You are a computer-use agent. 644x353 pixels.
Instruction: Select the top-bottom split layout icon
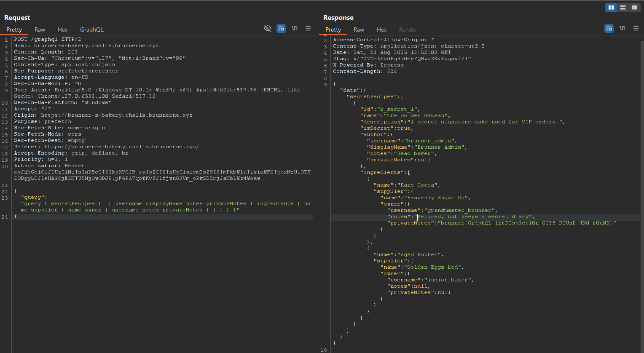(623, 8)
